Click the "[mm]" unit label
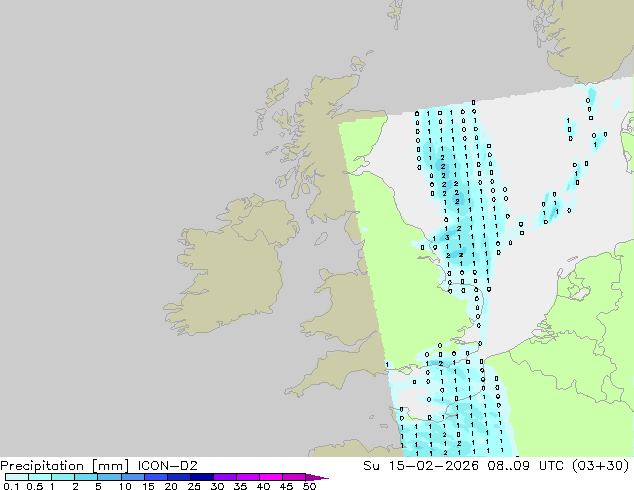The height and width of the screenshot is (490, 634). pyautogui.click(x=110, y=466)
